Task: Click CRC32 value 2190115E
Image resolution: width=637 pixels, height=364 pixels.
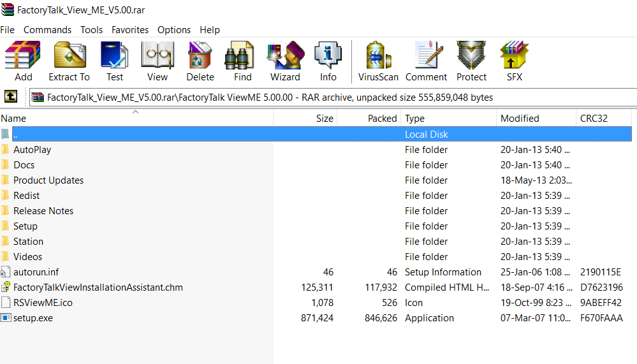Action: click(x=601, y=272)
